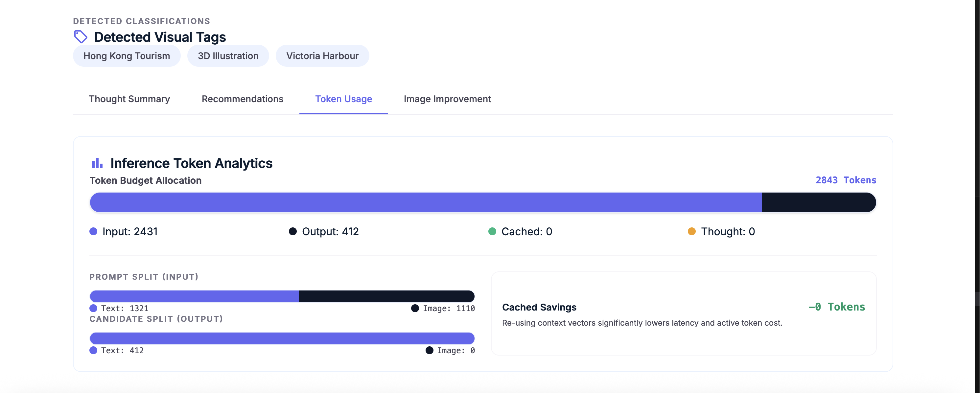This screenshot has width=980, height=393.
Task: Click the dark output segment of the token budget bar
Action: coord(819,202)
